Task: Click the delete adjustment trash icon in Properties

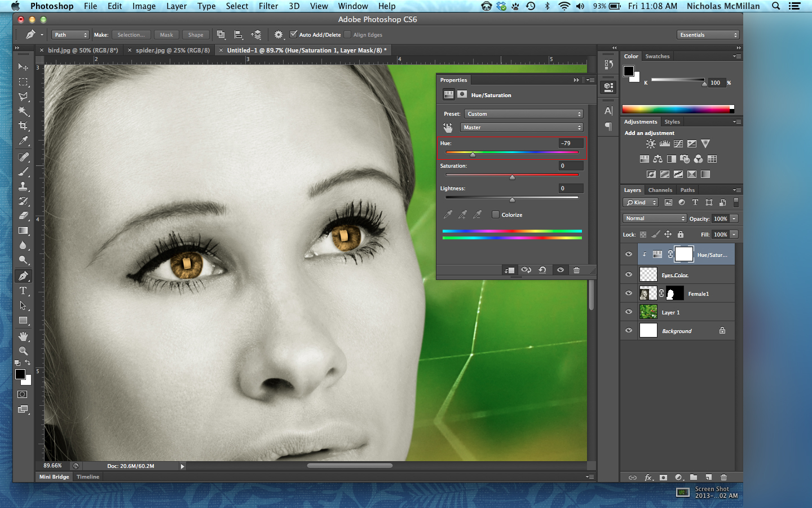Action: 576,270
